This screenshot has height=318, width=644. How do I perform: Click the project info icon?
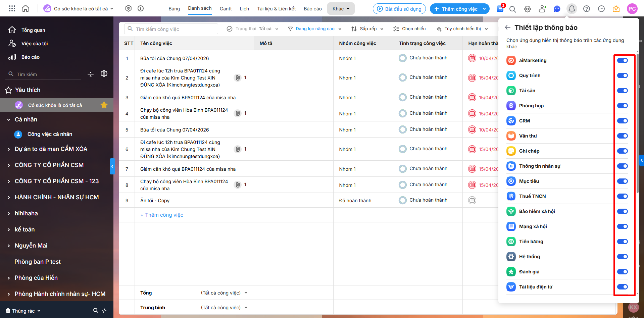[x=141, y=9]
